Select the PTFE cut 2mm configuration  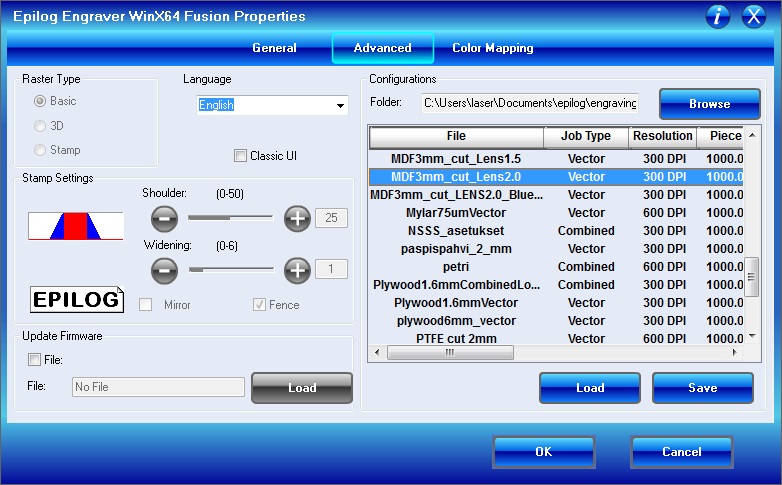[x=556, y=338]
